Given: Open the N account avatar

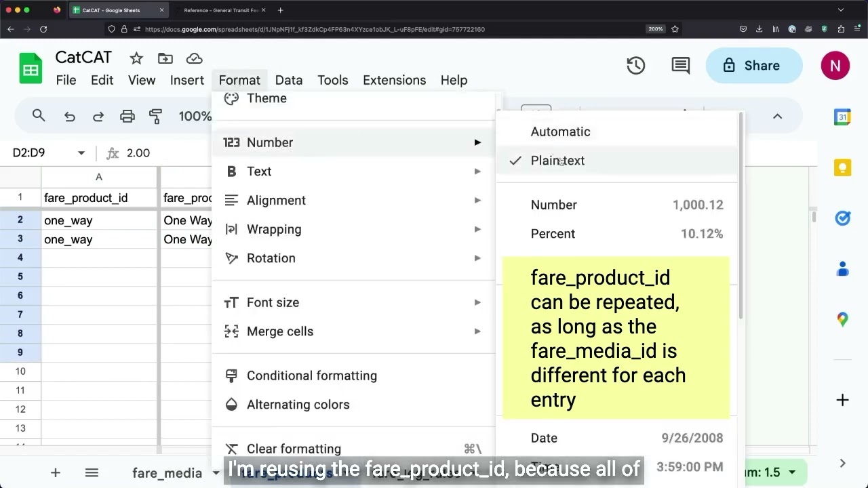Looking at the screenshot, I should 835,66.
